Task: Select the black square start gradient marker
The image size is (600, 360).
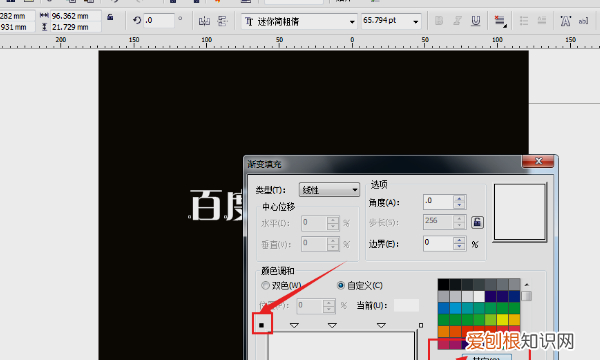Action: point(262,325)
